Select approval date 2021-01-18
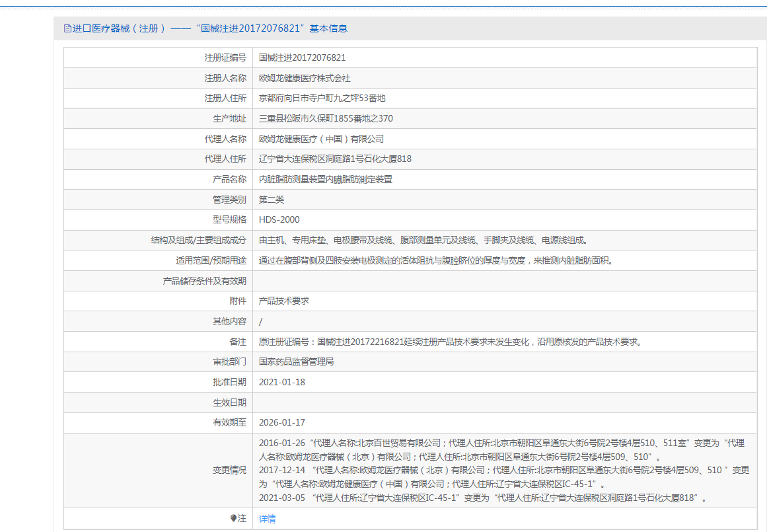 coord(282,382)
